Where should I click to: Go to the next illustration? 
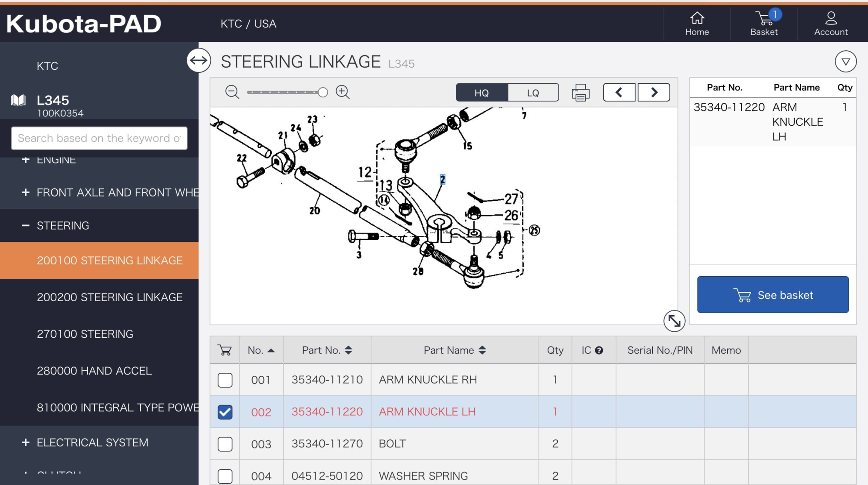tap(654, 92)
